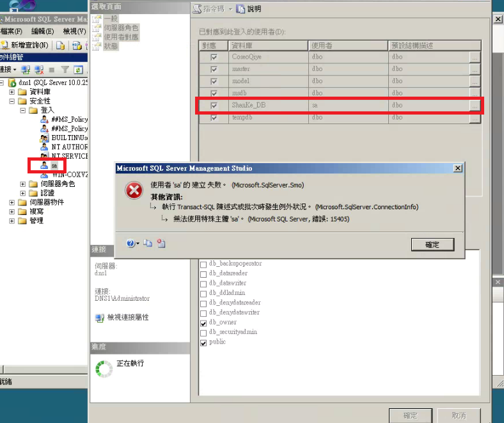
Task: Click the help icon in error dialog
Action: pos(130,243)
